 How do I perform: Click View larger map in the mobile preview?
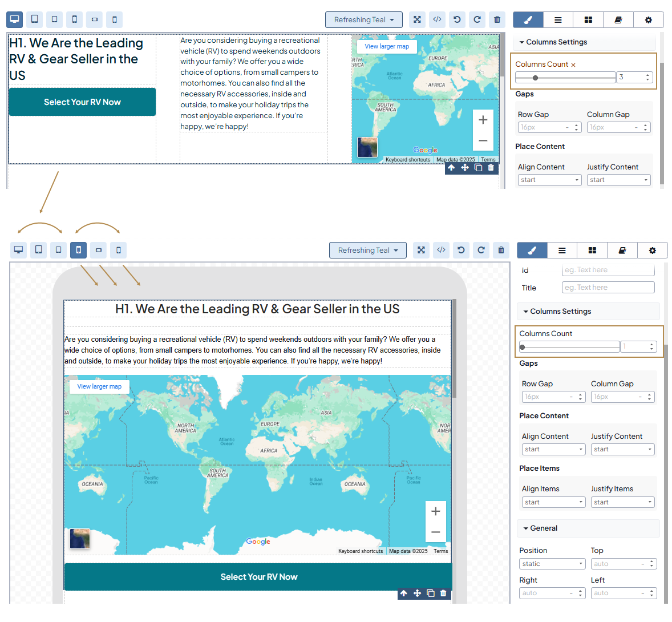point(99,386)
